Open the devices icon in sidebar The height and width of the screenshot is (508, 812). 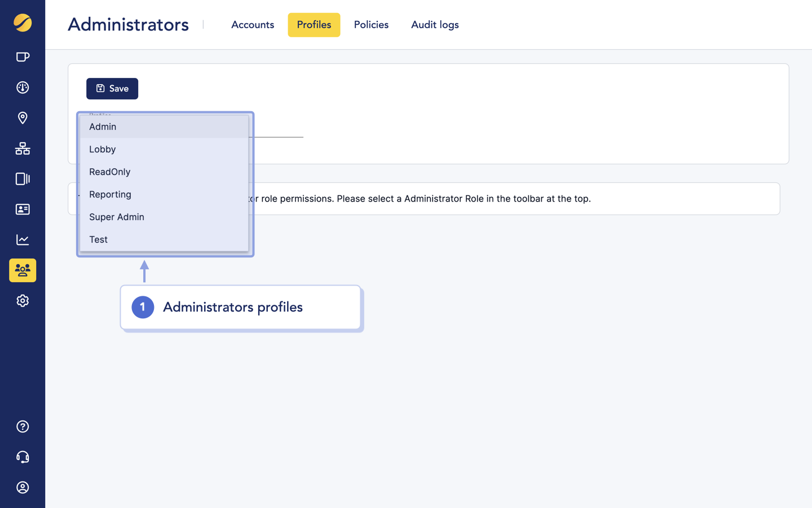coord(23,179)
